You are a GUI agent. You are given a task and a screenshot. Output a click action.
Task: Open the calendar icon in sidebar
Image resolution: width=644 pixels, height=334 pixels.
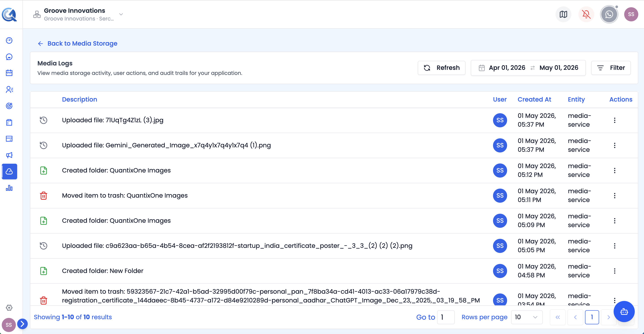(x=9, y=73)
